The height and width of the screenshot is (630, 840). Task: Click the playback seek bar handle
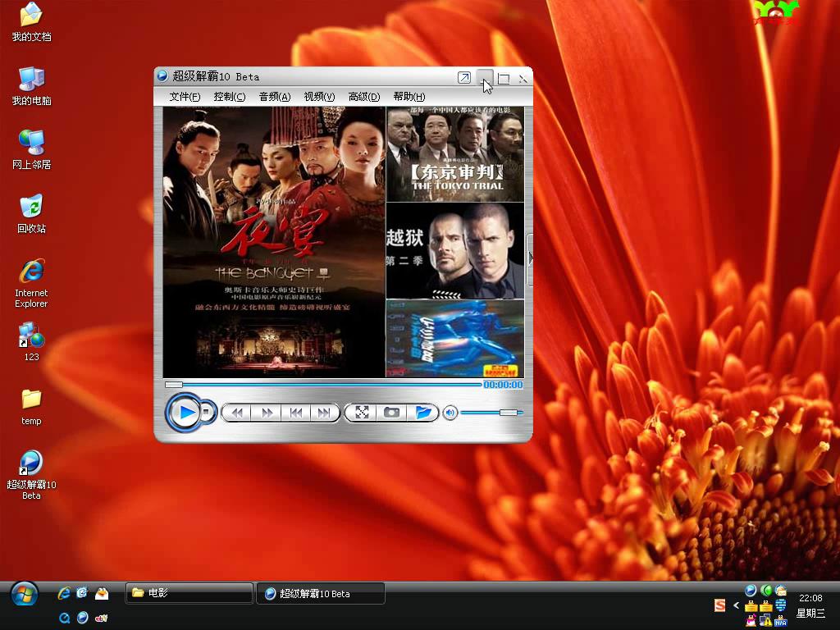click(x=174, y=384)
